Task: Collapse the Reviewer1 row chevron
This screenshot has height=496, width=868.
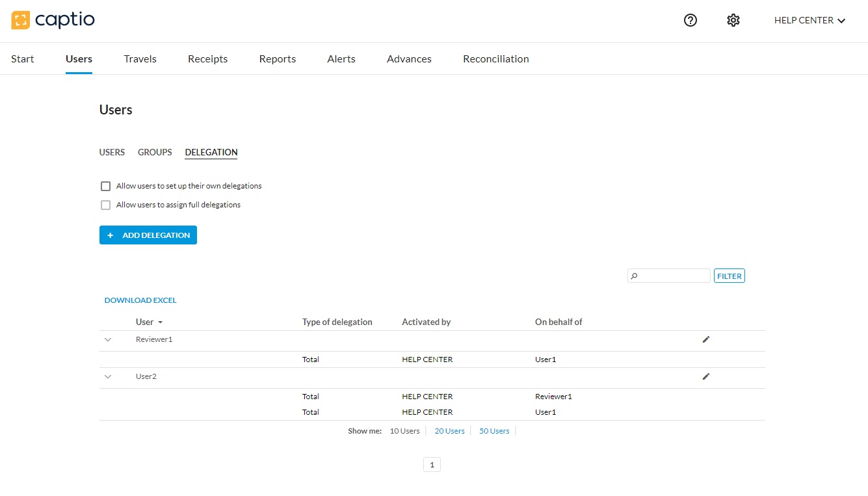Action: tap(108, 339)
